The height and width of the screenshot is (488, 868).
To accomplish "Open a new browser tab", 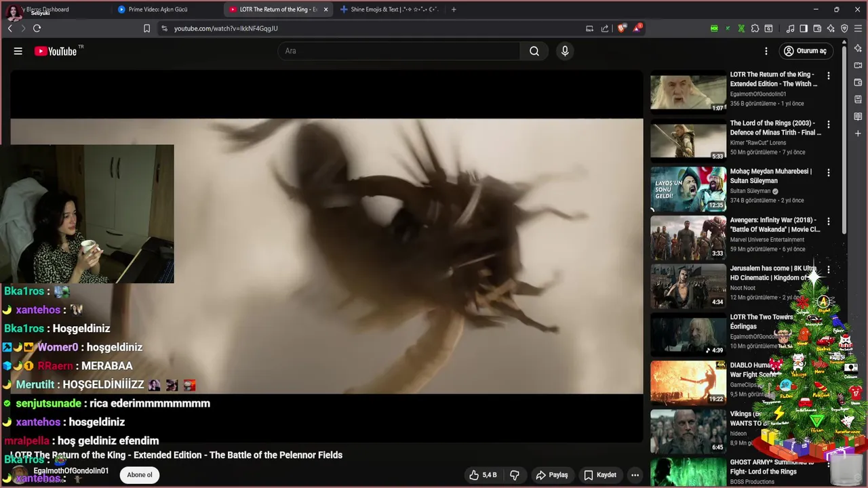I will (454, 9).
